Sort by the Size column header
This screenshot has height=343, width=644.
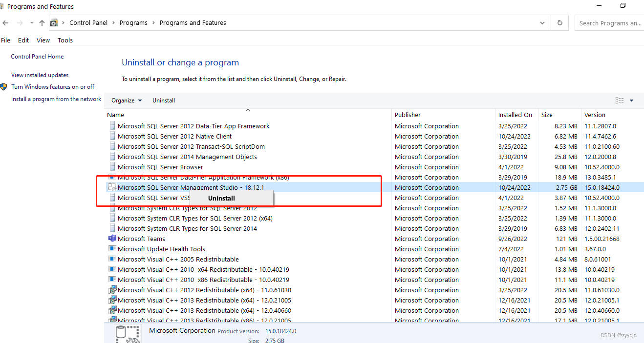(x=560, y=115)
